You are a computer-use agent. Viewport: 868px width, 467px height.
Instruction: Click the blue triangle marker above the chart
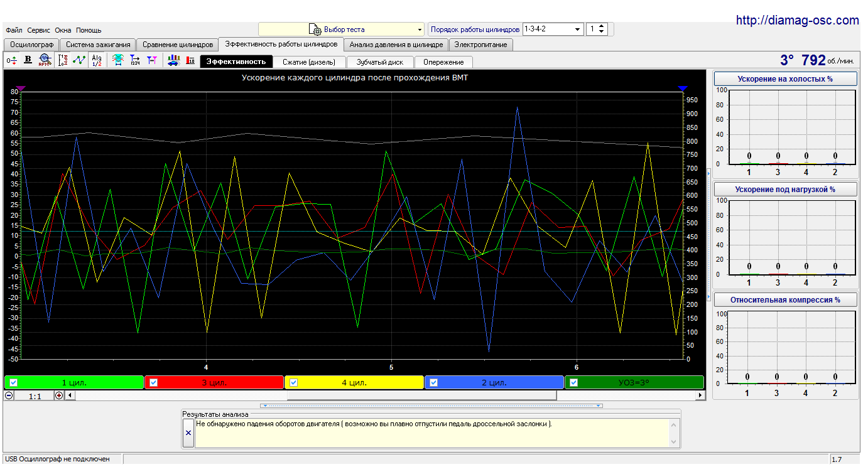pyautogui.click(x=683, y=89)
